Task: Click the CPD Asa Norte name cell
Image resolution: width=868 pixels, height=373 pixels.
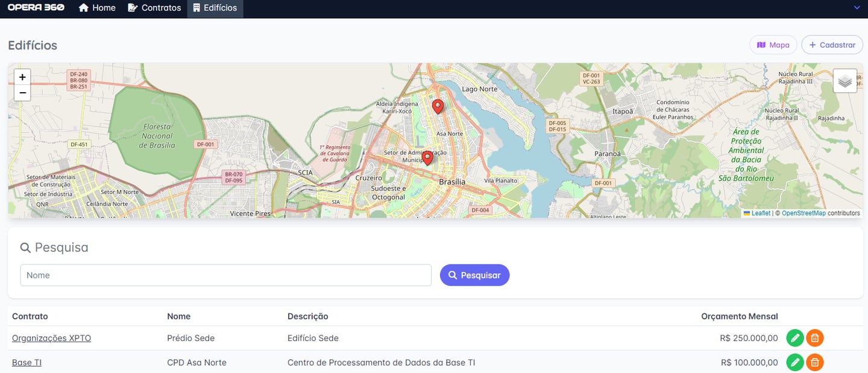Action: [197, 362]
